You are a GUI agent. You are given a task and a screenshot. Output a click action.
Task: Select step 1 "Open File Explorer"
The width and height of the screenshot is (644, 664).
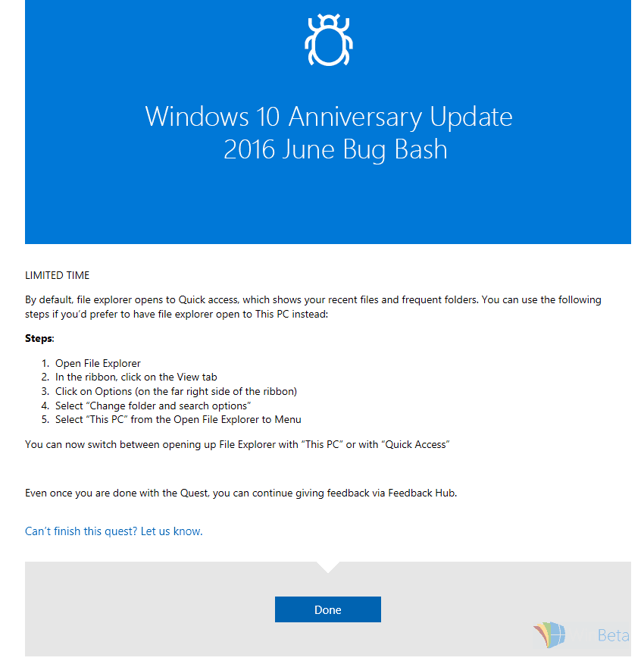click(x=98, y=363)
